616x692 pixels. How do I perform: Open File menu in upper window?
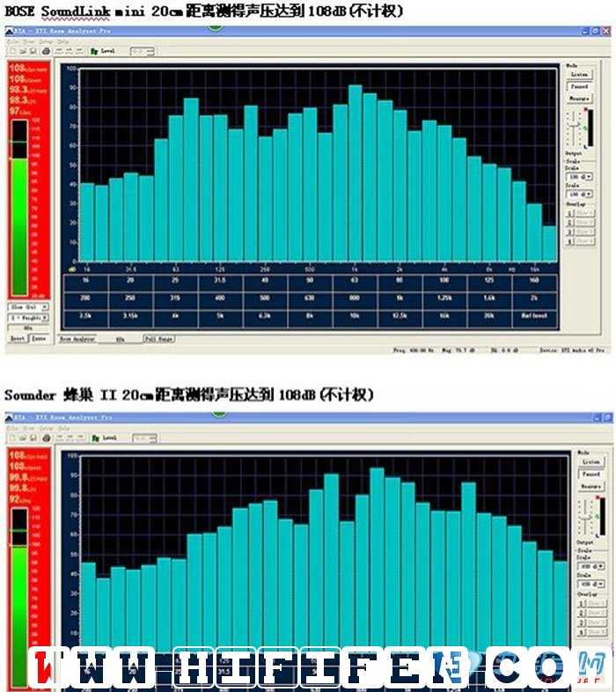click(12, 41)
